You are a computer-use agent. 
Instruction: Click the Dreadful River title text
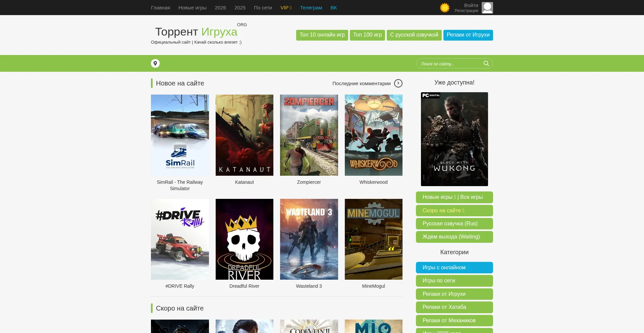245,286
